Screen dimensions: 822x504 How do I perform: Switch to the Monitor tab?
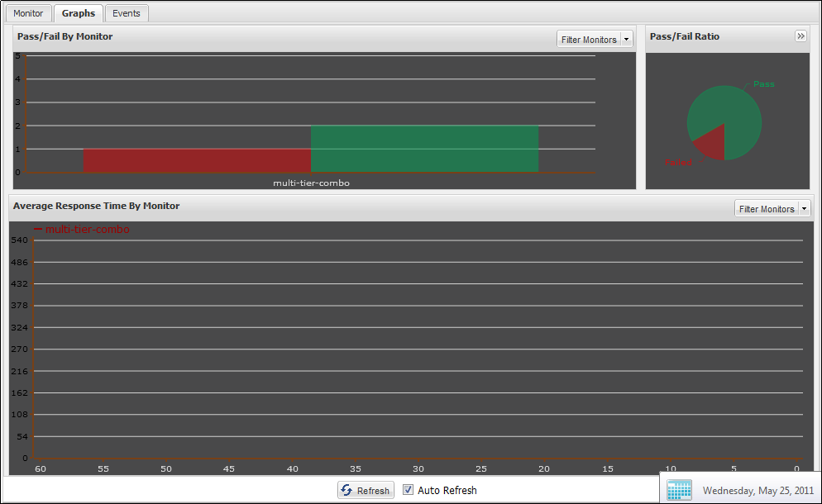[28, 13]
